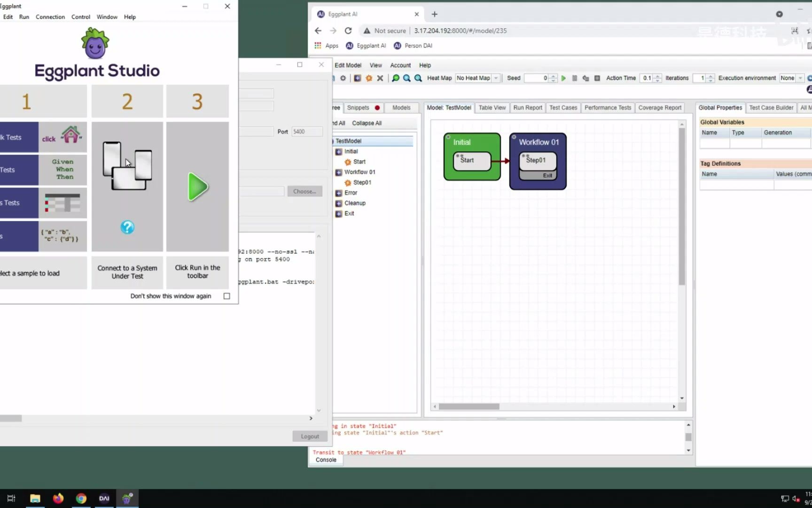Click the orange Start action icon in tree
The width and height of the screenshot is (812, 508).
(348, 162)
